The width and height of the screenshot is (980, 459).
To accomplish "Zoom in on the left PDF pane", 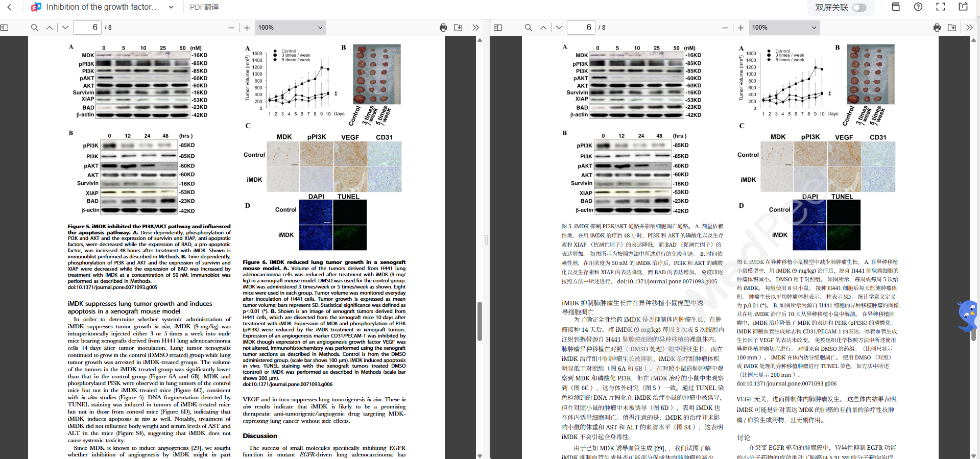I will click(x=247, y=28).
